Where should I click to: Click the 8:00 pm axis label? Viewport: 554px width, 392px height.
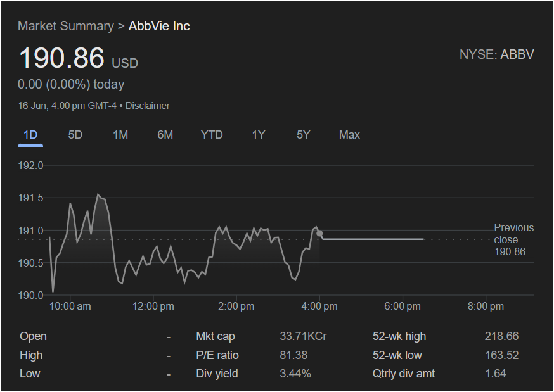tap(486, 307)
